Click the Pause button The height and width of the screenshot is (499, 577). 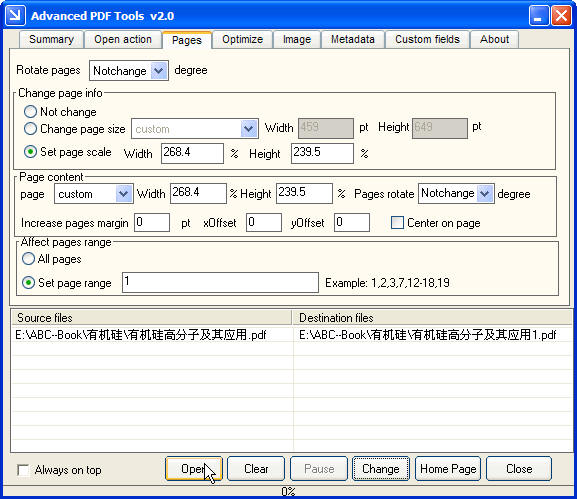coord(319,469)
